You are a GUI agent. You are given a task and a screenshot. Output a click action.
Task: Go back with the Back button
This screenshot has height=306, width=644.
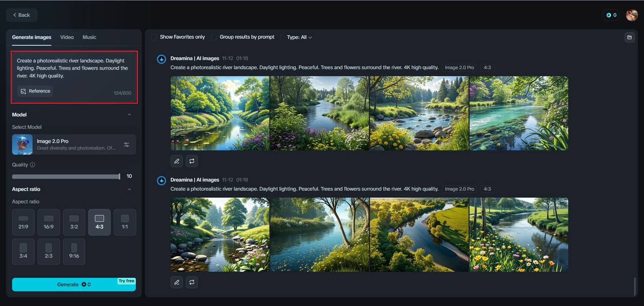click(22, 15)
